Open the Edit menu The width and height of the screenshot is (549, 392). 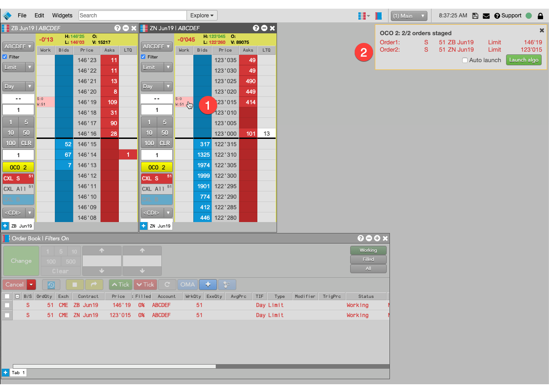coord(39,16)
